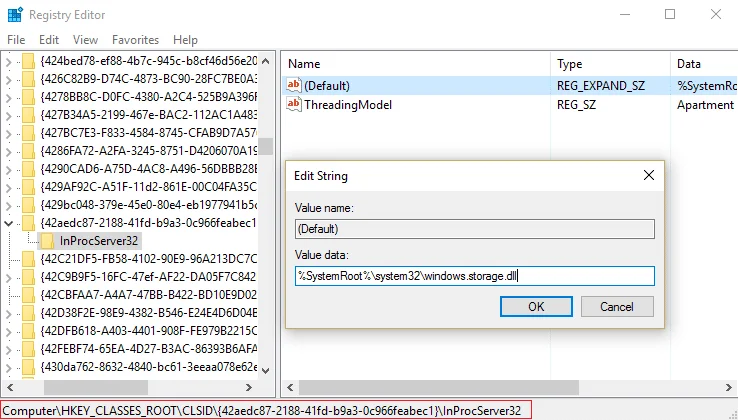738x420 pixels.
Task: Expand the {426C82B9-D74C-4873 tree node
Action: pos(8,79)
